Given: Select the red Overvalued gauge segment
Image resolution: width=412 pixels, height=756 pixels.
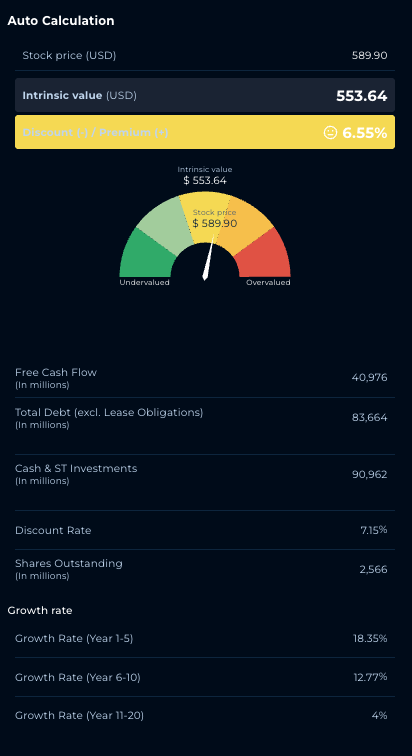Looking at the screenshot, I should [264, 254].
